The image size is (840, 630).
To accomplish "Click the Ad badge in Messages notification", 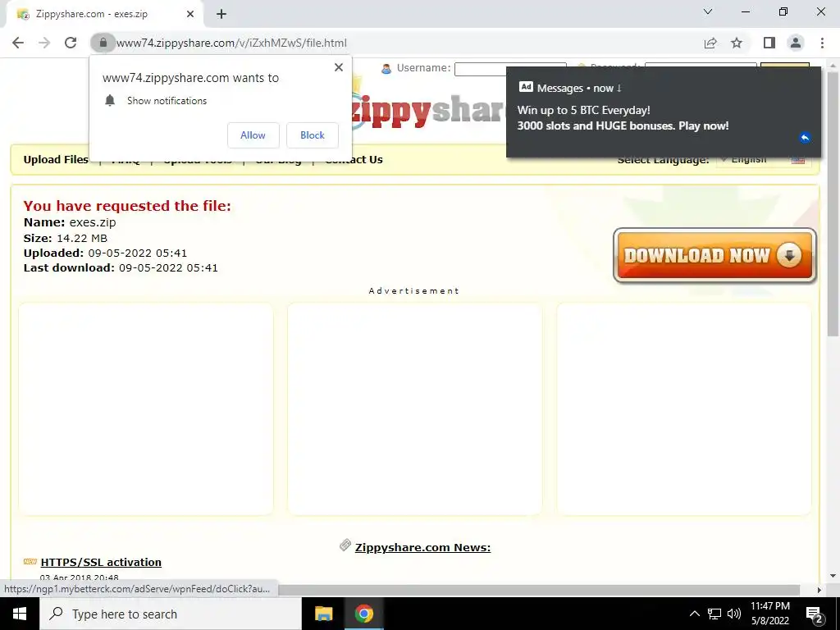I will pyautogui.click(x=526, y=87).
